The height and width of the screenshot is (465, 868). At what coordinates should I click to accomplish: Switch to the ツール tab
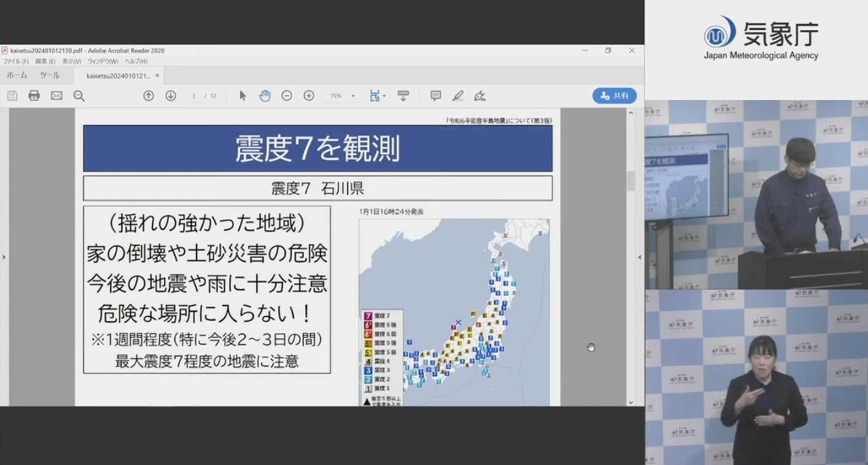[50, 75]
